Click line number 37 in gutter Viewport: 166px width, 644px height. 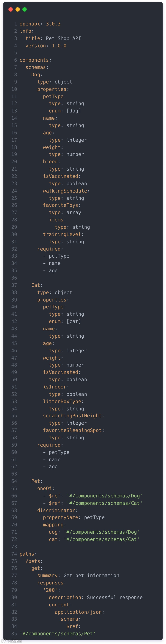pos(14,285)
